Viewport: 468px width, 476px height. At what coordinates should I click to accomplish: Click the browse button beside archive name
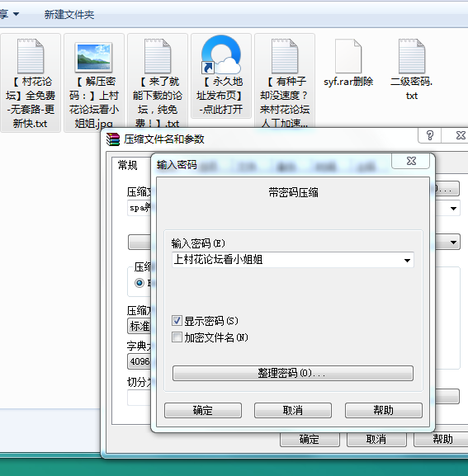click(447, 189)
